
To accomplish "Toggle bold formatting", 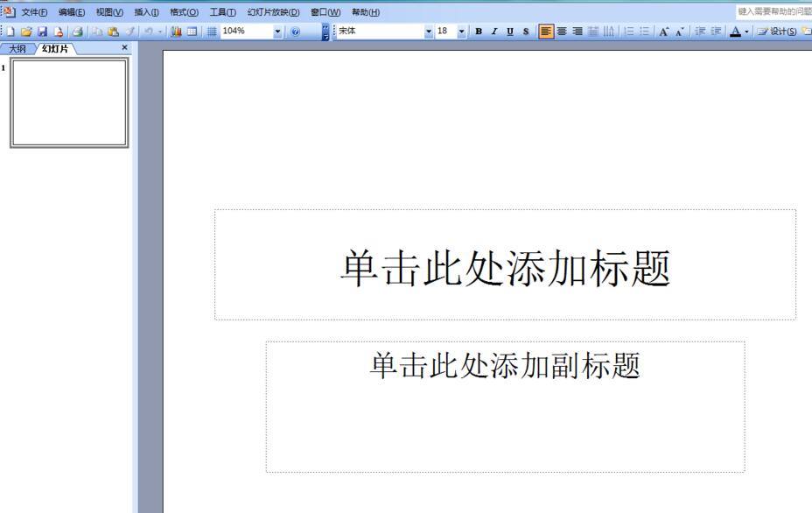I will (x=479, y=31).
